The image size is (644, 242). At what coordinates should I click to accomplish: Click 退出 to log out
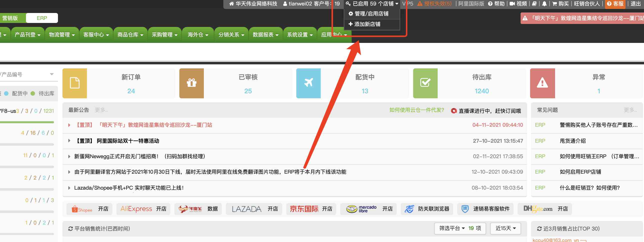(x=636, y=4)
